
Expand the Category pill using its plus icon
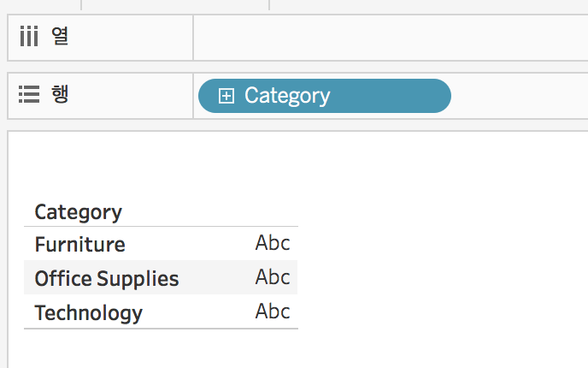tap(226, 96)
